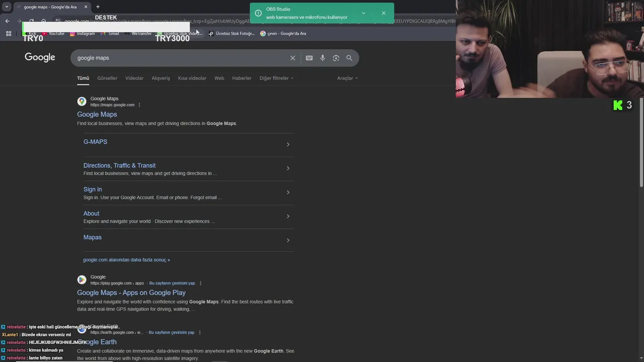This screenshot has width=644, height=362.
Task: Expand the G-MAPS sitelink chevron
Action: coord(288,145)
